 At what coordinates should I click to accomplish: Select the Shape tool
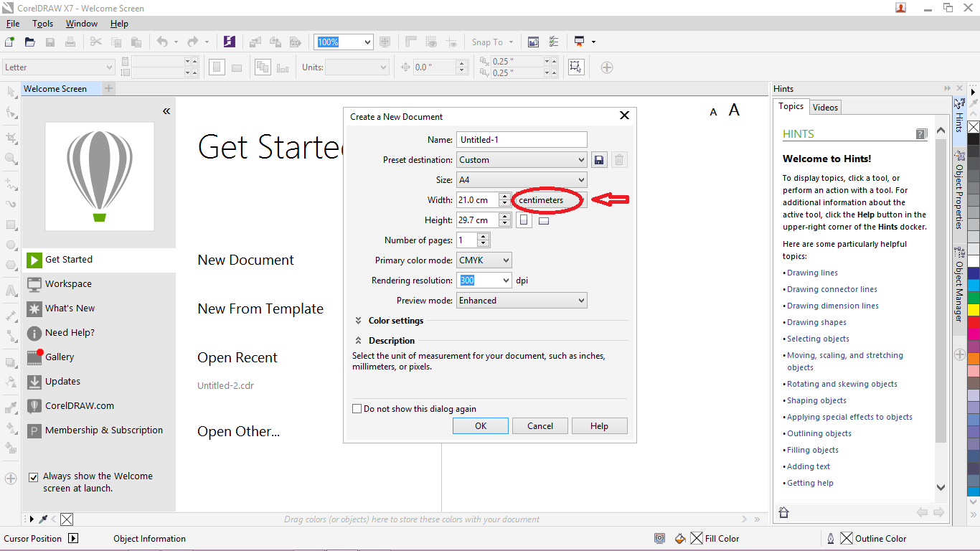[10, 113]
